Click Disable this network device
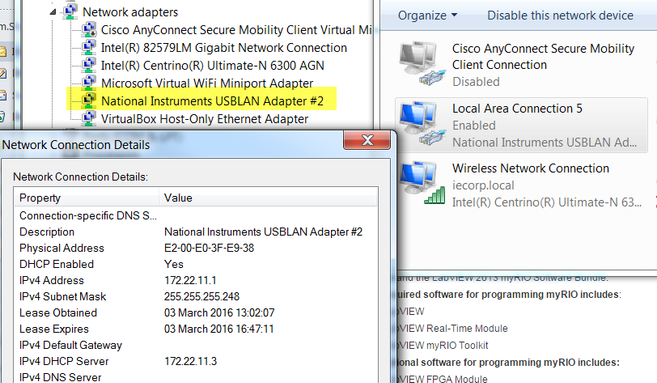This screenshot has height=383, width=657. (x=560, y=16)
